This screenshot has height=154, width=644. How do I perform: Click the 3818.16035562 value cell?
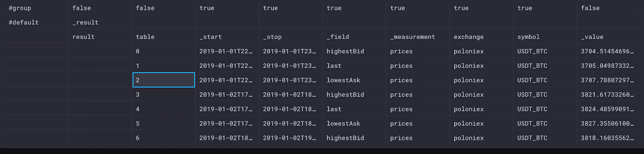tap(609, 138)
